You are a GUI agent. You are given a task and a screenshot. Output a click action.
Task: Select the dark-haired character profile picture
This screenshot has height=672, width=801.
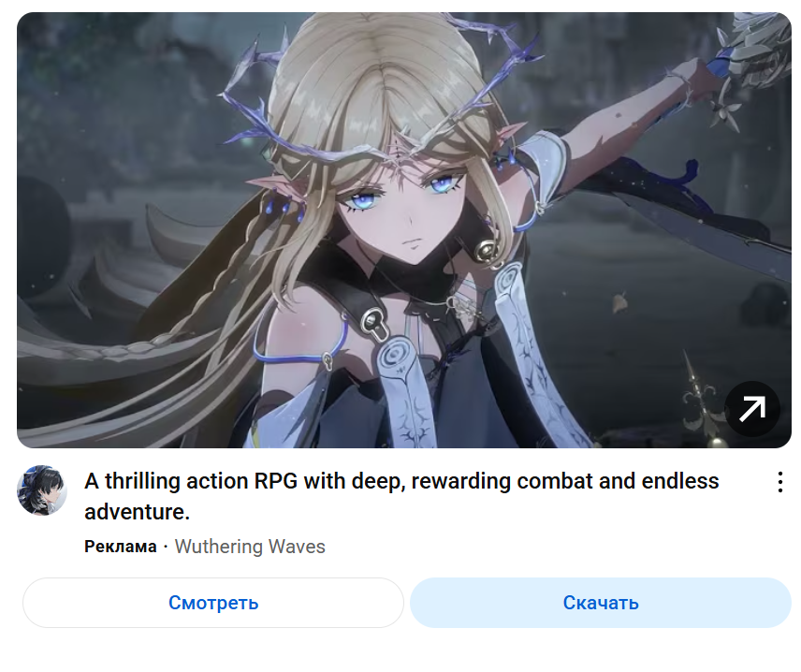(42, 490)
